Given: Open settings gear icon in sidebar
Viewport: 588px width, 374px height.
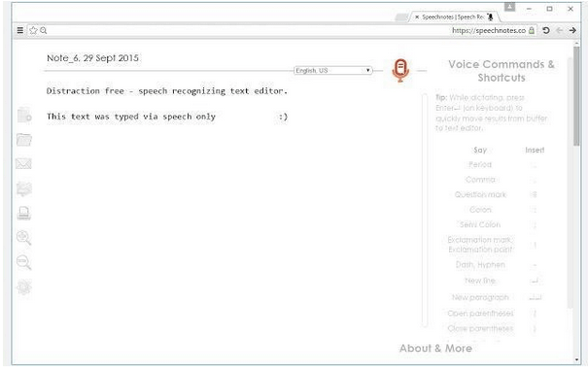Looking at the screenshot, I should (x=24, y=288).
